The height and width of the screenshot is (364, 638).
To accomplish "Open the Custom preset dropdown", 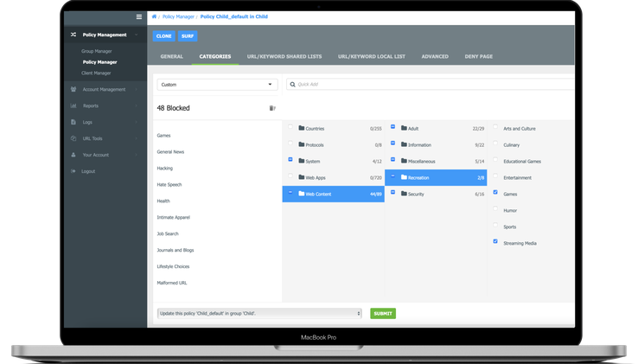I will pos(216,85).
